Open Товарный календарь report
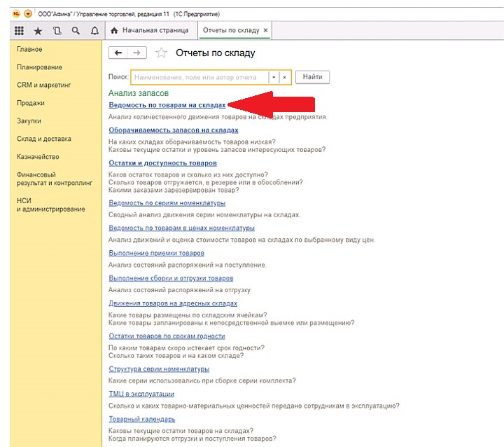The width and height of the screenshot is (504, 447). tap(141, 419)
